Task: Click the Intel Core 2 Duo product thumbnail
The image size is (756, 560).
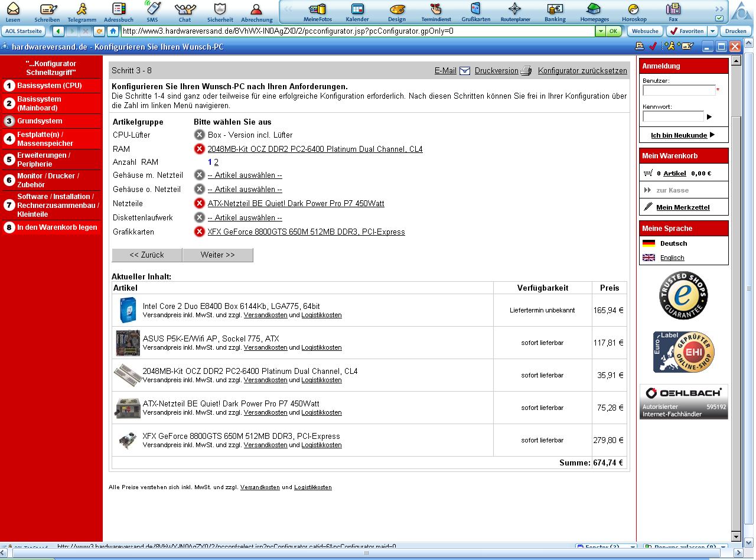Action: coord(128,310)
